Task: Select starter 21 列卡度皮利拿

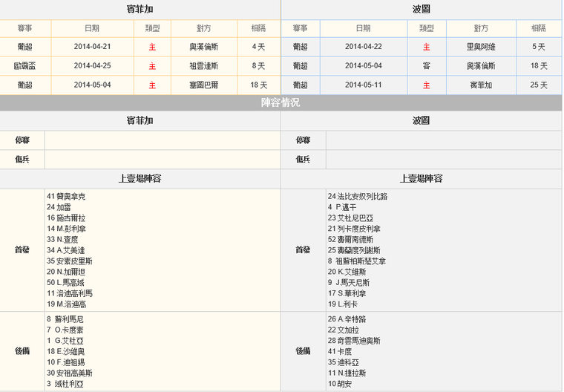Action: (354, 229)
